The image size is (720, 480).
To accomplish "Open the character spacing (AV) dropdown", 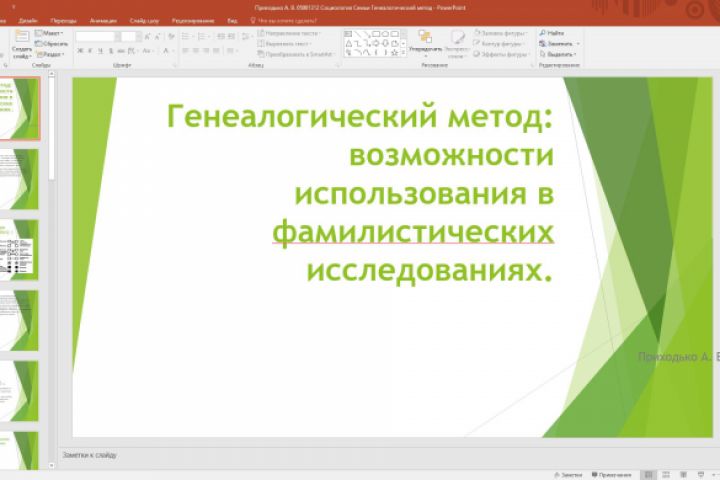I will pyautogui.click(x=133, y=51).
